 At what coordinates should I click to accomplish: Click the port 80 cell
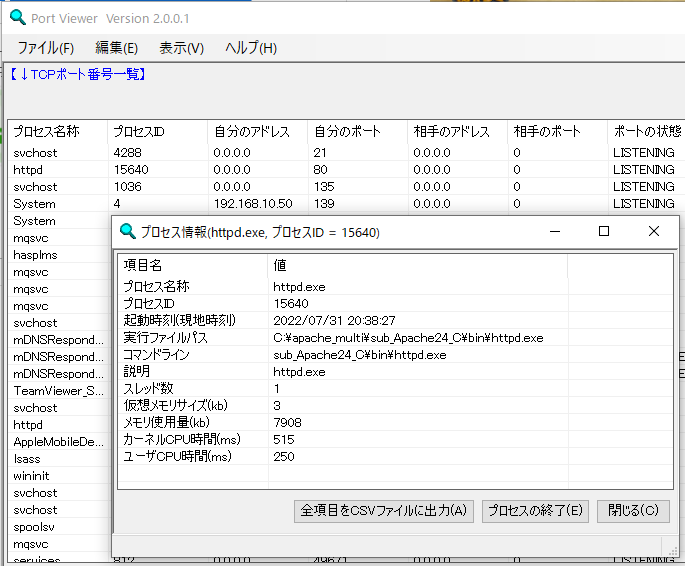point(320,169)
